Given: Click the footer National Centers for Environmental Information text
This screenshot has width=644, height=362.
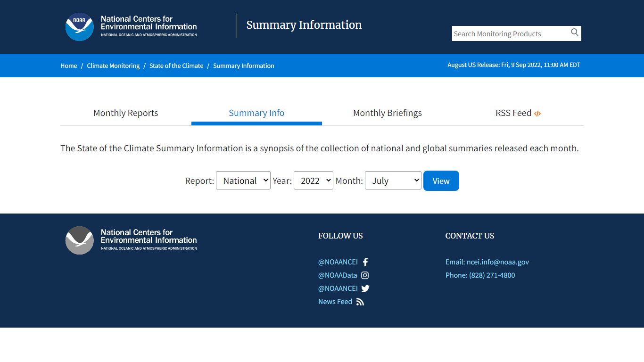Looking at the screenshot, I should point(149,239).
